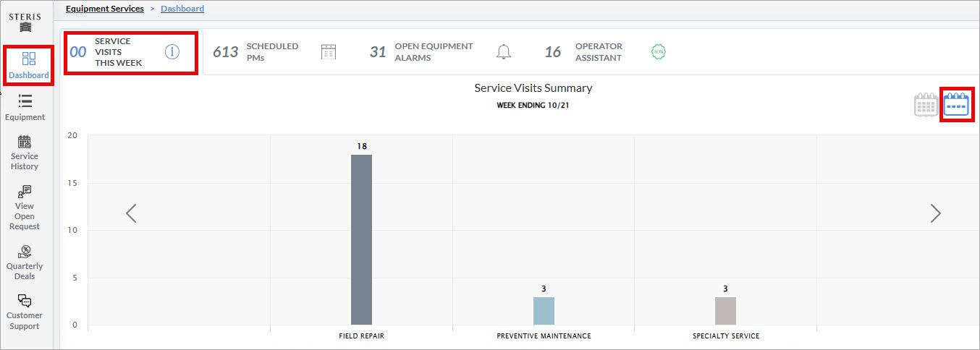Click the FIELD REPAIR axis label
980x350 pixels.
click(362, 336)
